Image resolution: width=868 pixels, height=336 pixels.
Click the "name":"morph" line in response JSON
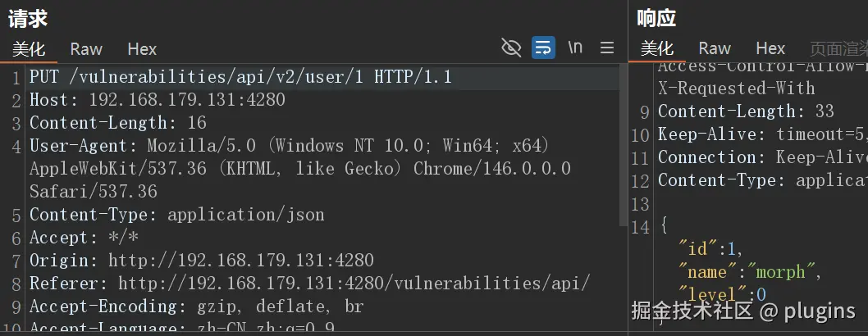tap(751, 272)
